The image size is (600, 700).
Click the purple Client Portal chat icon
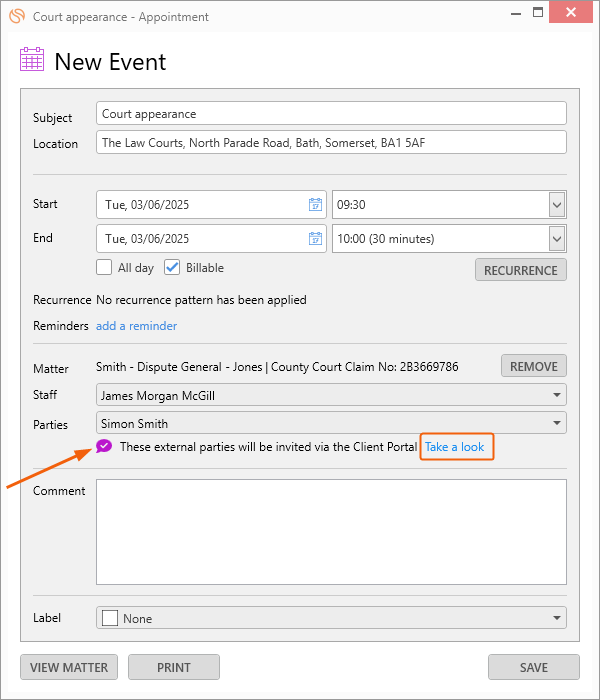104,446
